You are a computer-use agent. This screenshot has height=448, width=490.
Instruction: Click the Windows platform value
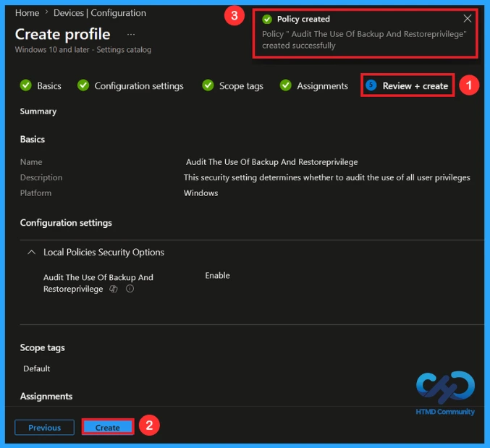click(200, 193)
